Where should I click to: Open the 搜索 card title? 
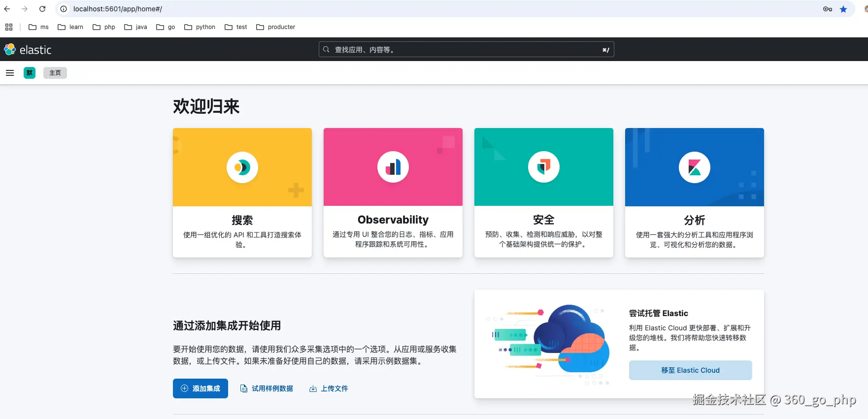click(x=242, y=220)
